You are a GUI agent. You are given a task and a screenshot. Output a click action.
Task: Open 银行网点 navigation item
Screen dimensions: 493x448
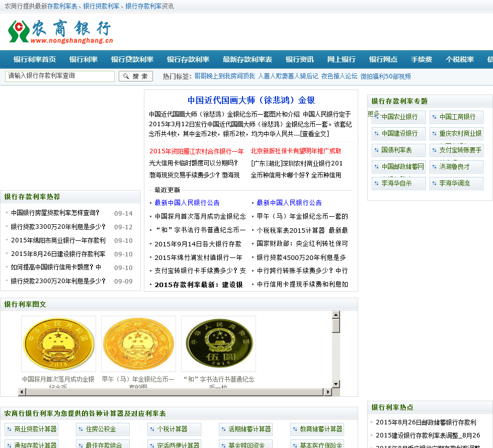pos(383,59)
